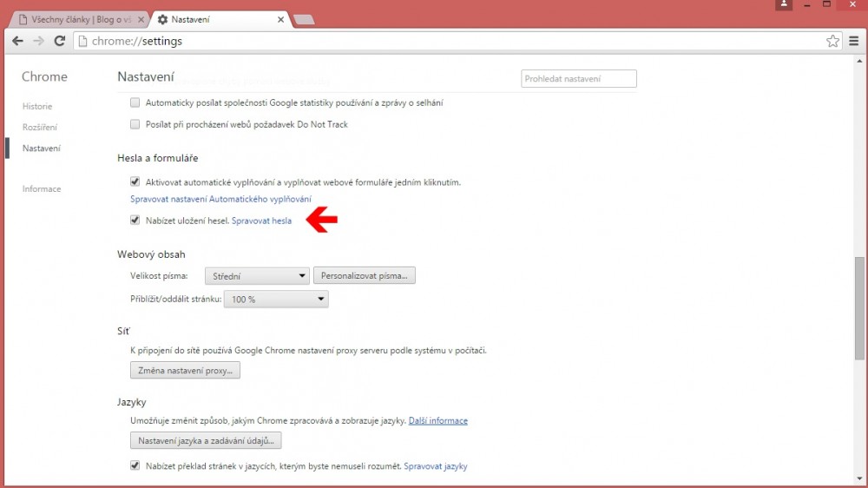This screenshot has height=488, width=868.
Task: Uncheck Nabízet uložení hesel checkbox
Action: point(135,221)
